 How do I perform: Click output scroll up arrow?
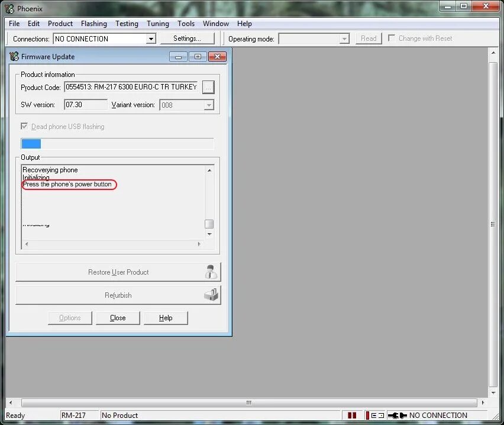pos(209,170)
